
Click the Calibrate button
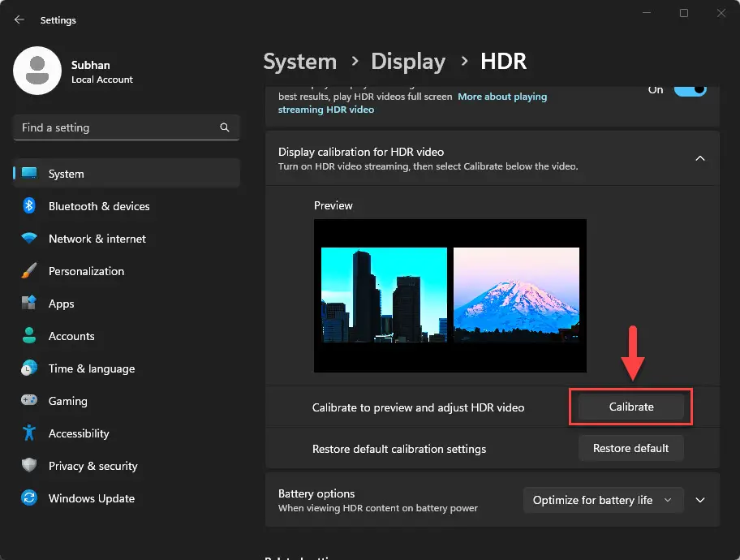(630, 407)
